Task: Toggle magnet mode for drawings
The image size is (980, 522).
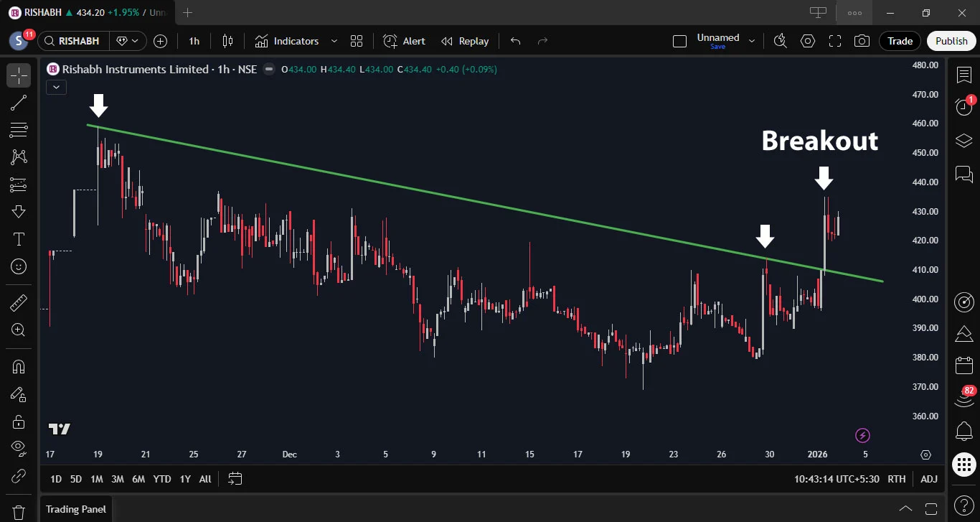Action: pos(19,366)
